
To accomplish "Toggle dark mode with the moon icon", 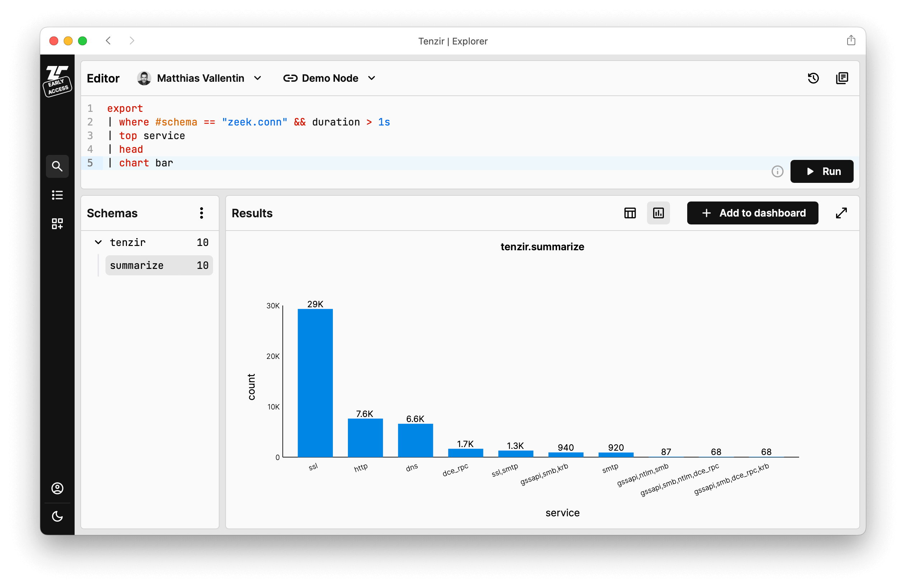I will pyautogui.click(x=57, y=516).
